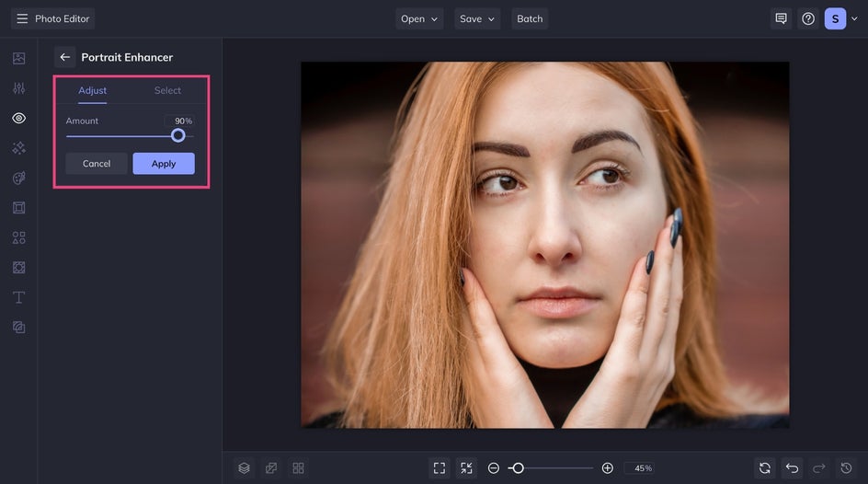
Task: Undo the last action
Action: click(793, 468)
